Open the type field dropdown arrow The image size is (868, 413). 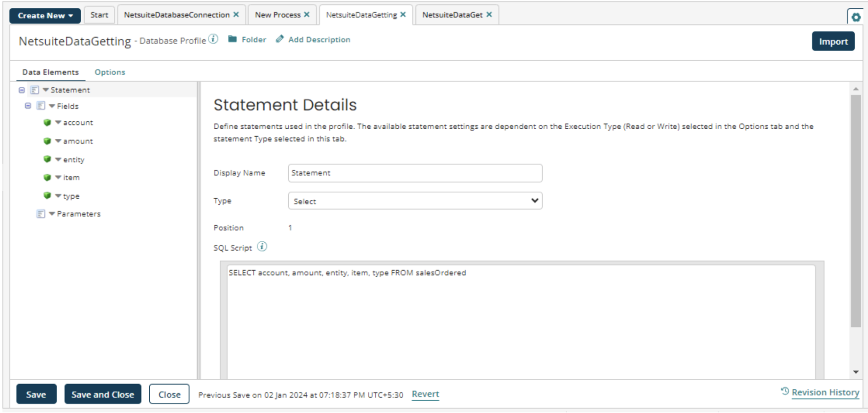58,196
